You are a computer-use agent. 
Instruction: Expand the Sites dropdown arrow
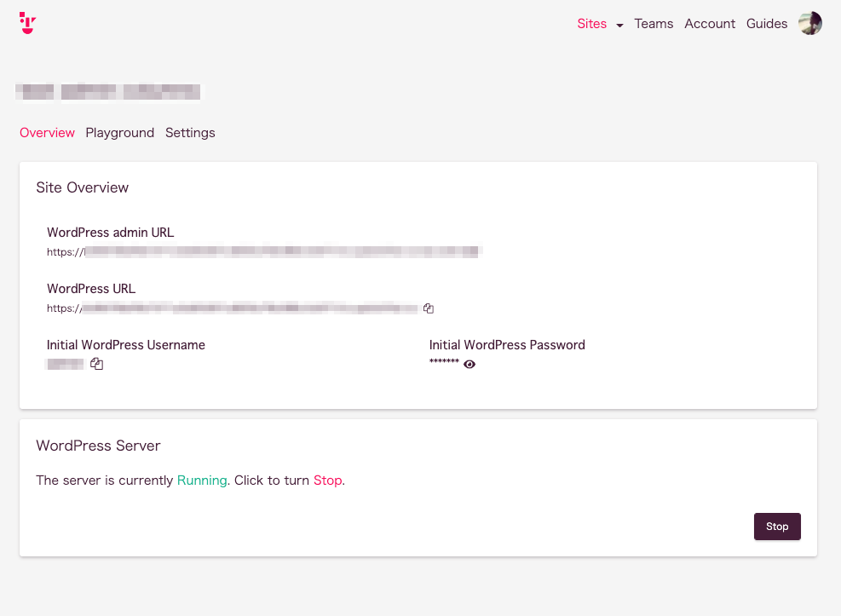pos(619,26)
